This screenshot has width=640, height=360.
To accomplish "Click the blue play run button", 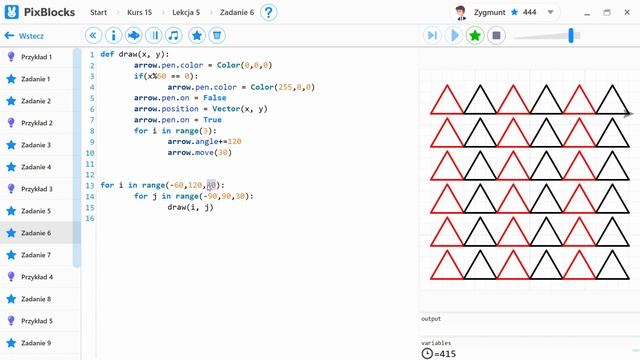I will point(454,36).
